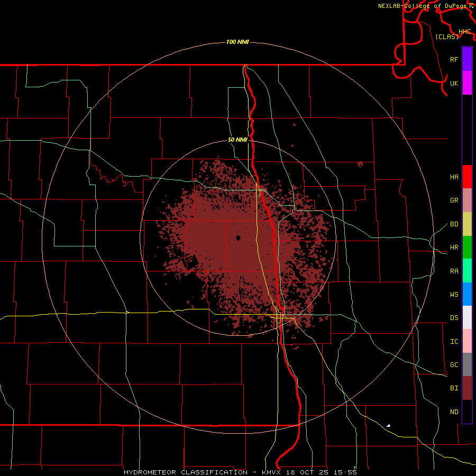The height and width of the screenshot is (476, 476).
Task: Select the BD big drops yellow swatch
Action: point(467,224)
